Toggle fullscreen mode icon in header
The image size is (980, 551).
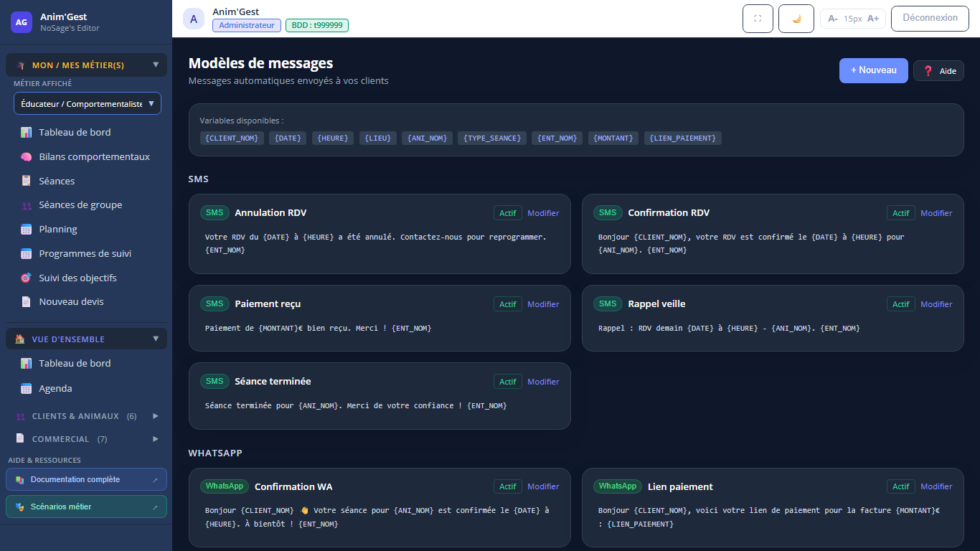pyautogui.click(x=758, y=19)
